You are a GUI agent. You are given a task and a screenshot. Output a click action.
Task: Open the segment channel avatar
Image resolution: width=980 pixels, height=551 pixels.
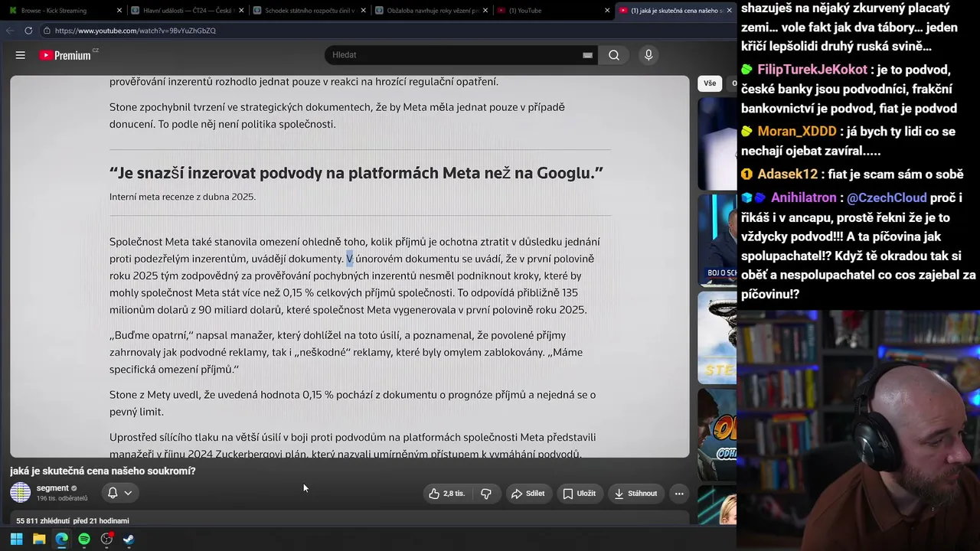tap(21, 492)
